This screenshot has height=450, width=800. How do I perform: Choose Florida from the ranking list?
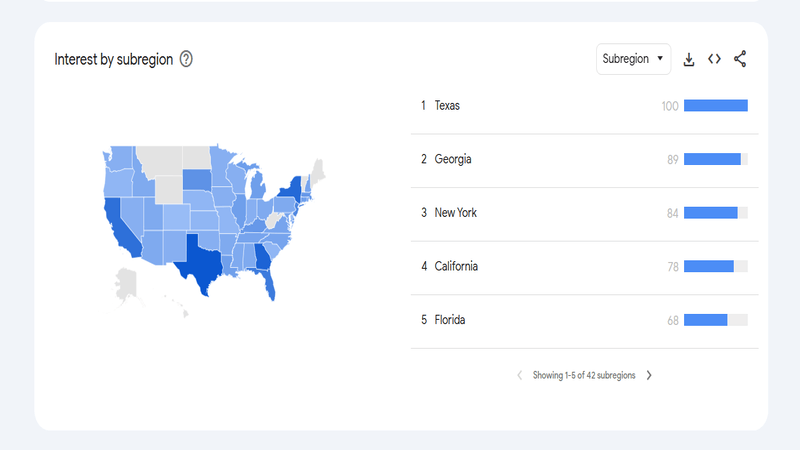[450, 320]
